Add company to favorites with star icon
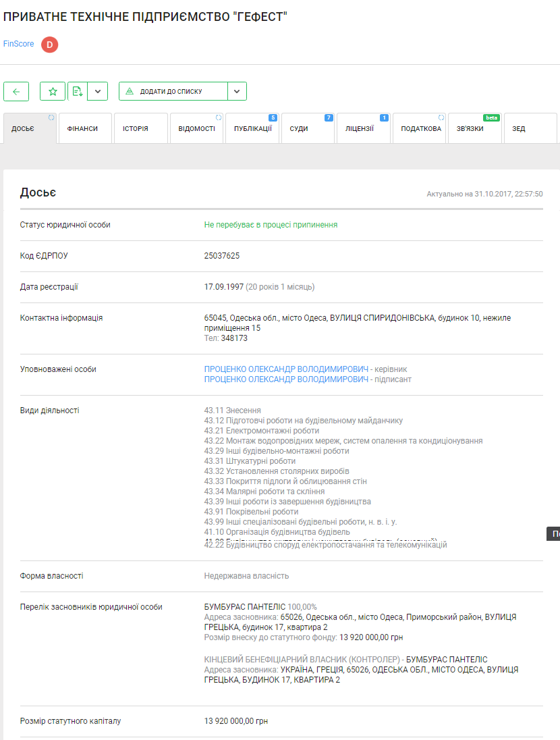This screenshot has width=560, height=740. (53, 91)
